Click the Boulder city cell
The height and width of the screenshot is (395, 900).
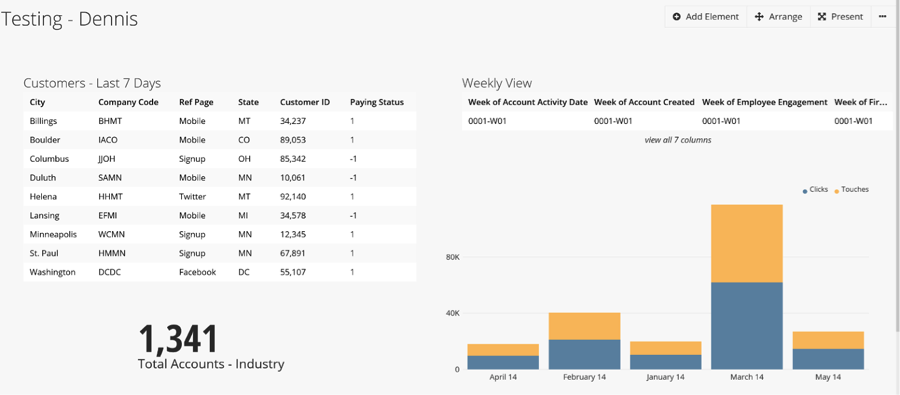(45, 140)
